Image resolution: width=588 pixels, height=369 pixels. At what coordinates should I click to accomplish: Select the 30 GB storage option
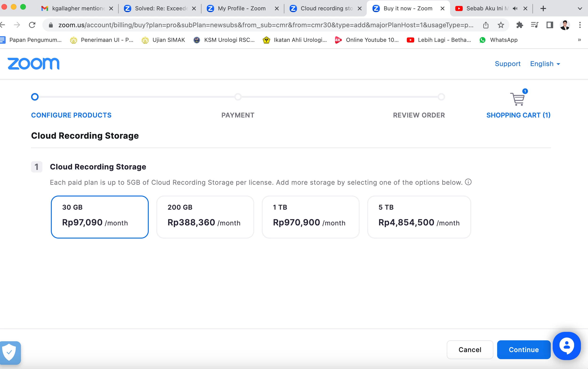[100, 217]
